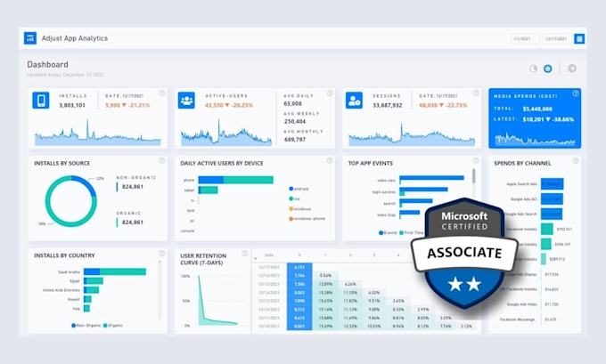
Task: Select the blue globe view icon
Action: pos(548,69)
